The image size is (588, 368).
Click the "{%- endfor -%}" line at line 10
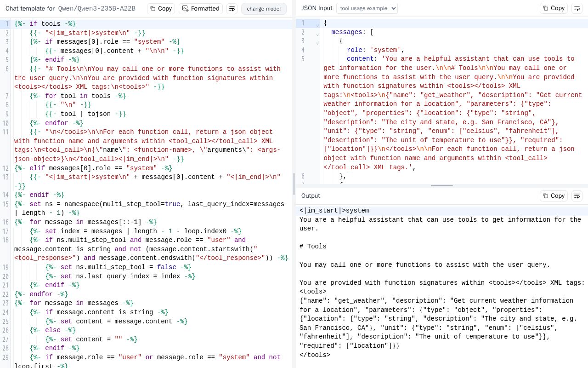57,123
